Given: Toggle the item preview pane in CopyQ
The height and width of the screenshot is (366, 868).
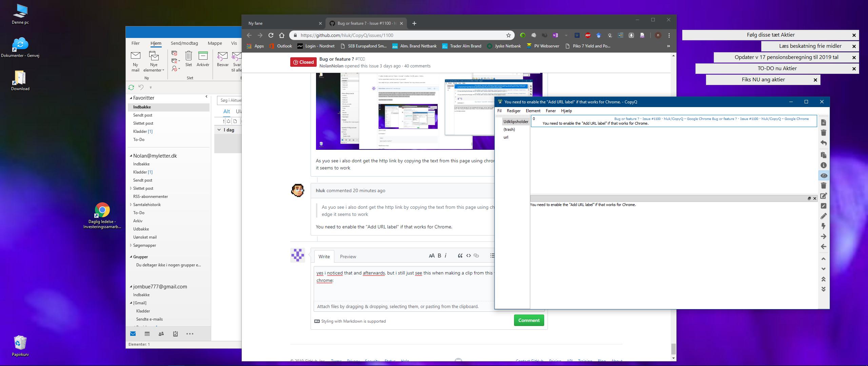Looking at the screenshot, I should (x=824, y=176).
